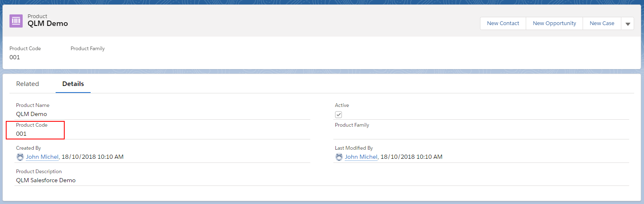The width and height of the screenshot is (644, 204).
Task: Click Product Description value QLM Salesforce Demo
Action: coord(46,180)
